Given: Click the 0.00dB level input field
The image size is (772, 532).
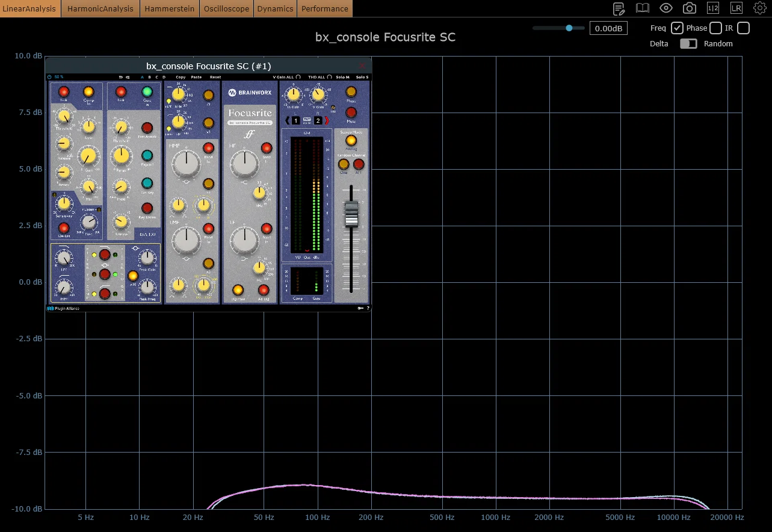Looking at the screenshot, I should point(608,28).
